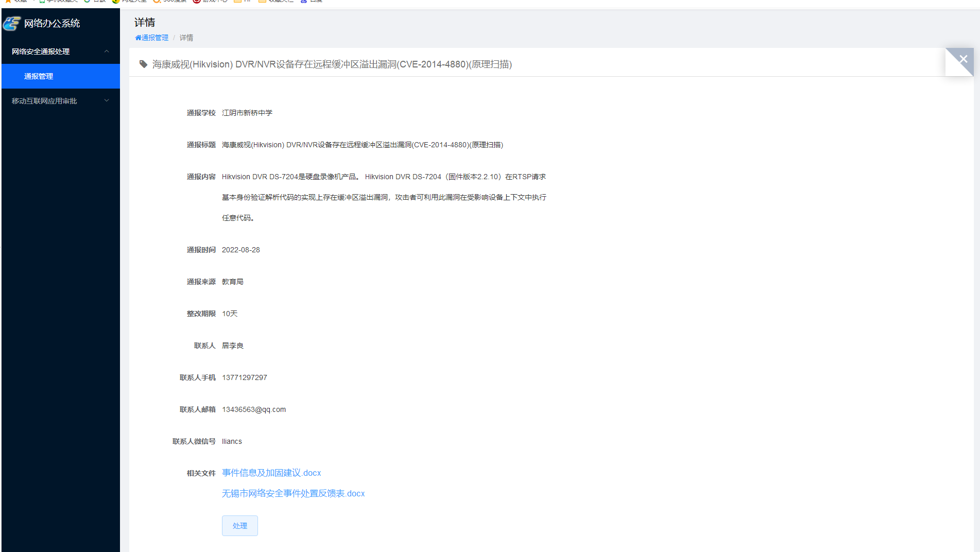This screenshot has height=552, width=980.
Task: Click the contact name 居李良
Action: [x=233, y=346]
